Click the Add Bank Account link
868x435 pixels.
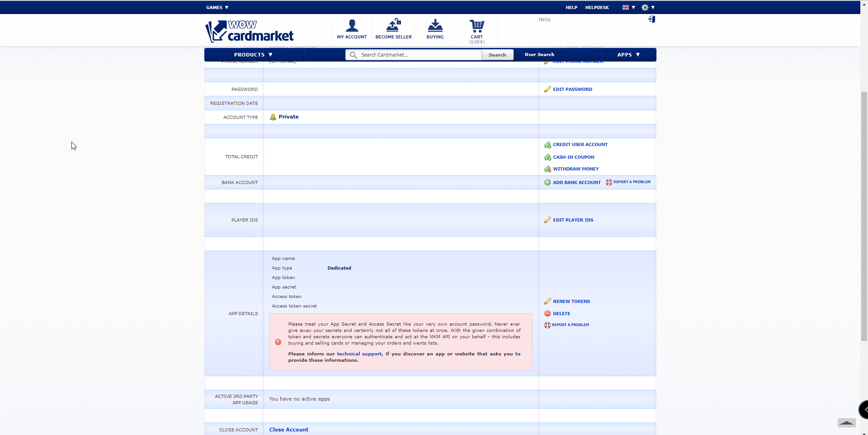[577, 183]
